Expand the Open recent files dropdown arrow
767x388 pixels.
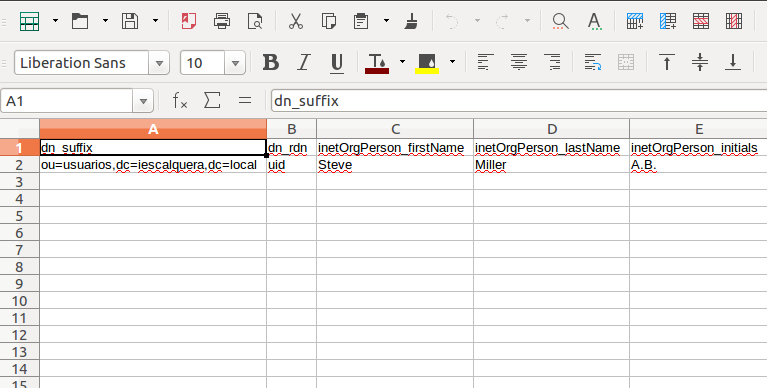[x=105, y=21]
